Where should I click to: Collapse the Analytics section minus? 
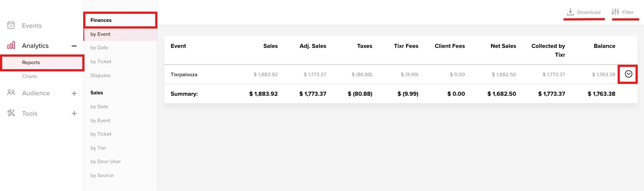(74, 46)
